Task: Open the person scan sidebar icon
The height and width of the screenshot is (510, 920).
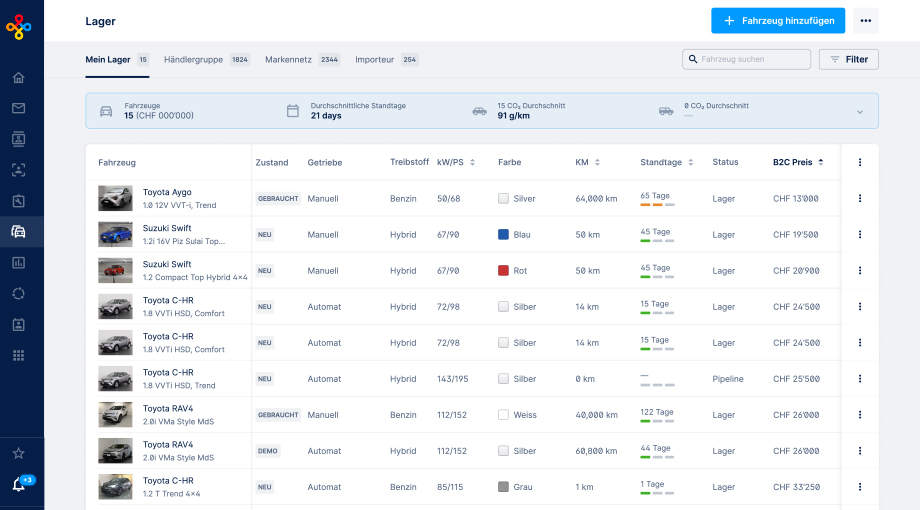Action: (x=19, y=170)
